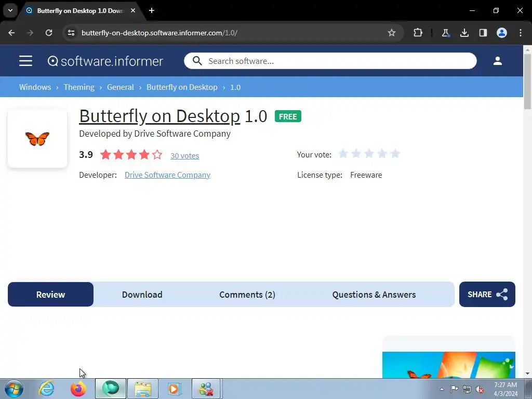Open the Chrome profile avatar

(502, 33)
